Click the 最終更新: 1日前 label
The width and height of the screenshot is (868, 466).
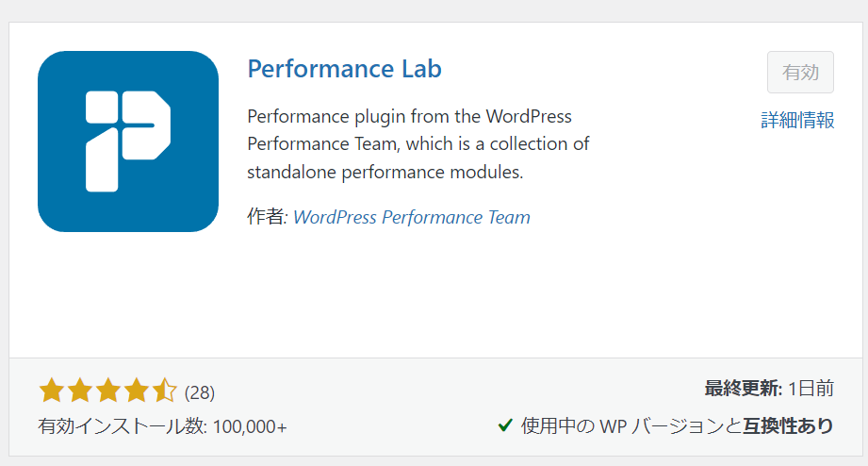(x=769, y=389)
